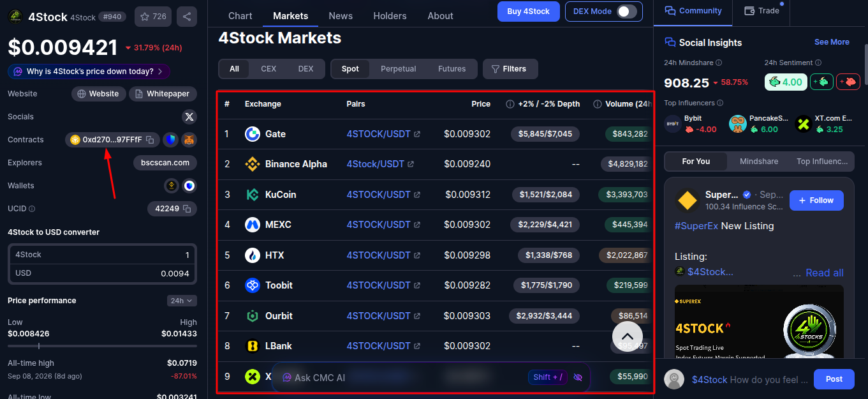Click the 24h Sentiment info icon

point(818,63)
